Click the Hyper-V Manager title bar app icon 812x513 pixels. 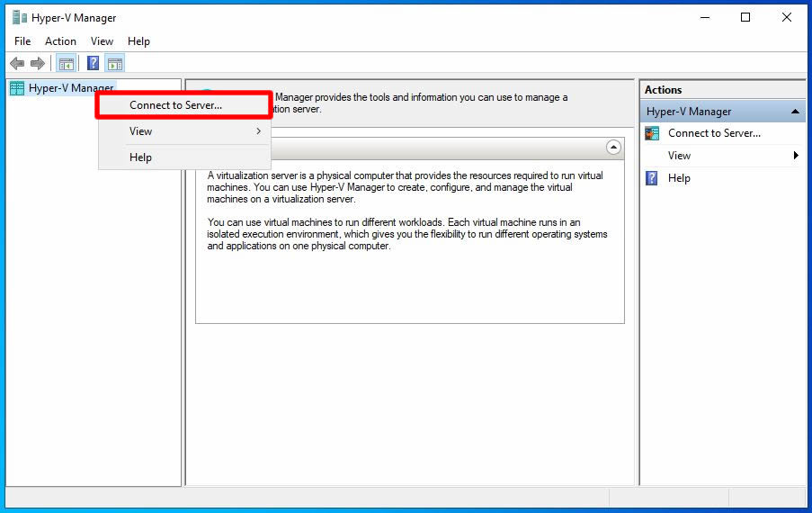point(19,18)
